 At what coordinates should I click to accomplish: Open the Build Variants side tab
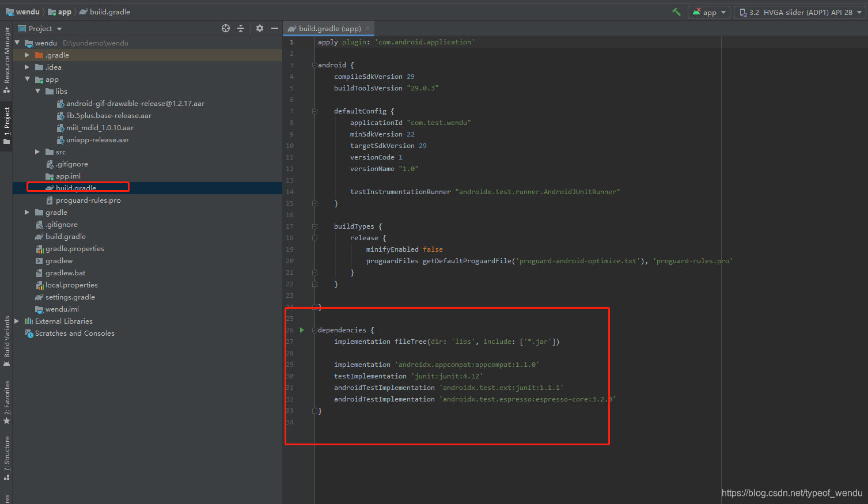point(6,342)
